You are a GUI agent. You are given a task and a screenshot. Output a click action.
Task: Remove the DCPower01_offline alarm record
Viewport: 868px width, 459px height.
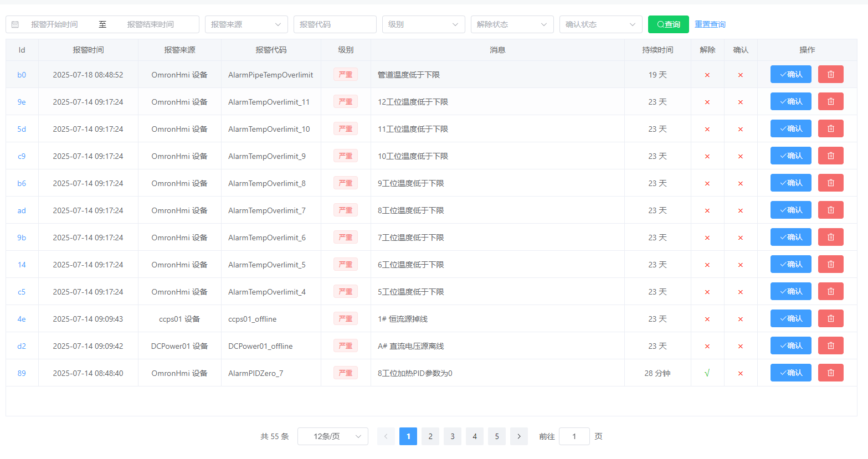click(830, 345)
